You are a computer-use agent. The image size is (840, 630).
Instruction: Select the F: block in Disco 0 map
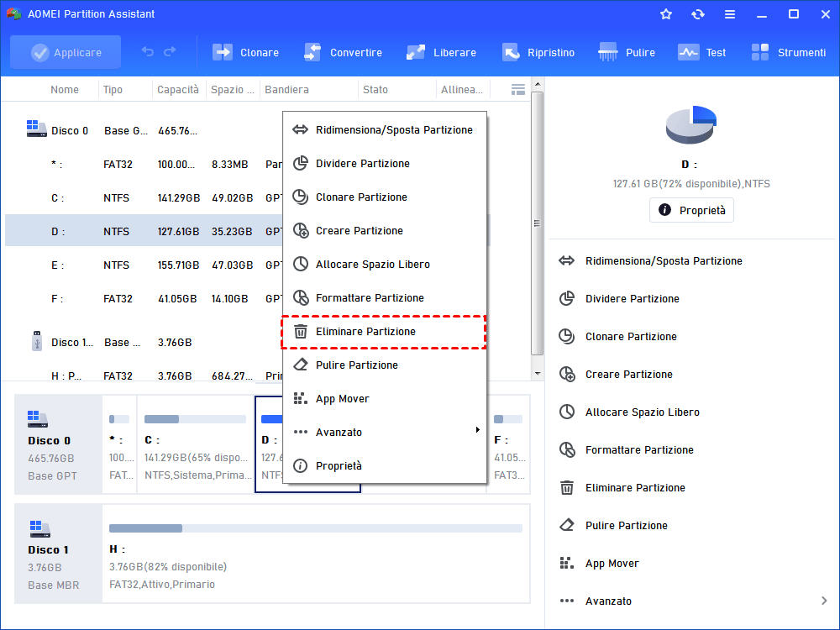508,444
